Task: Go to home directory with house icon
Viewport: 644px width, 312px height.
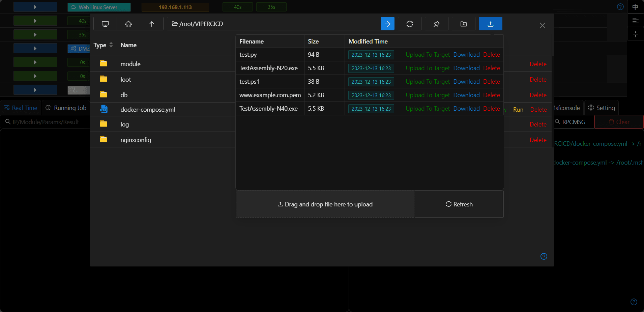Action: point(128,24)
